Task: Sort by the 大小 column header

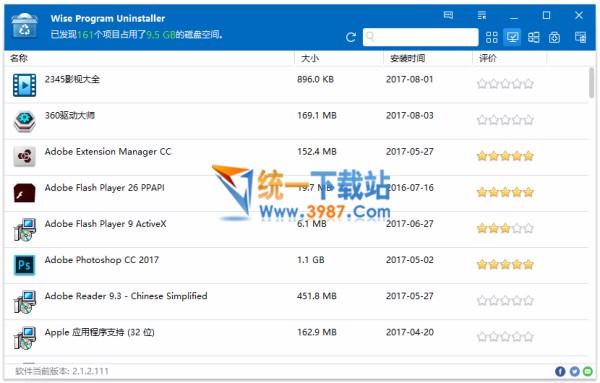Action: 310,58
